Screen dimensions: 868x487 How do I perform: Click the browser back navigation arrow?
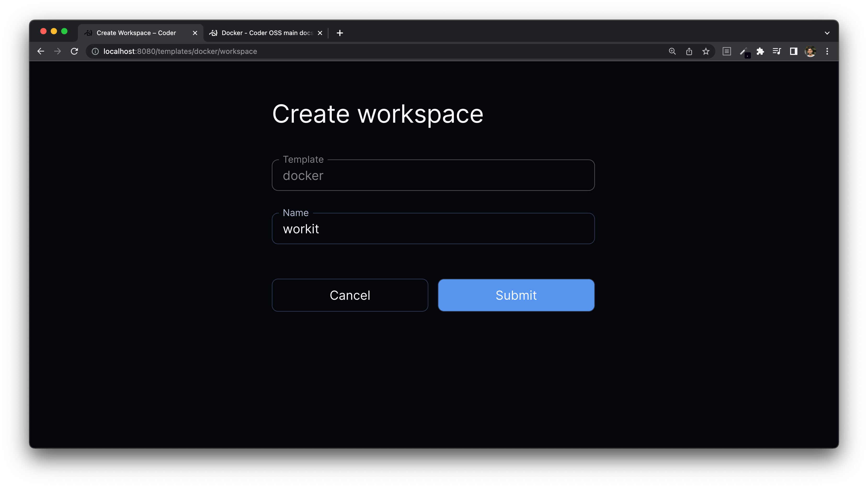pyautogui.click(x=41, y=51)
